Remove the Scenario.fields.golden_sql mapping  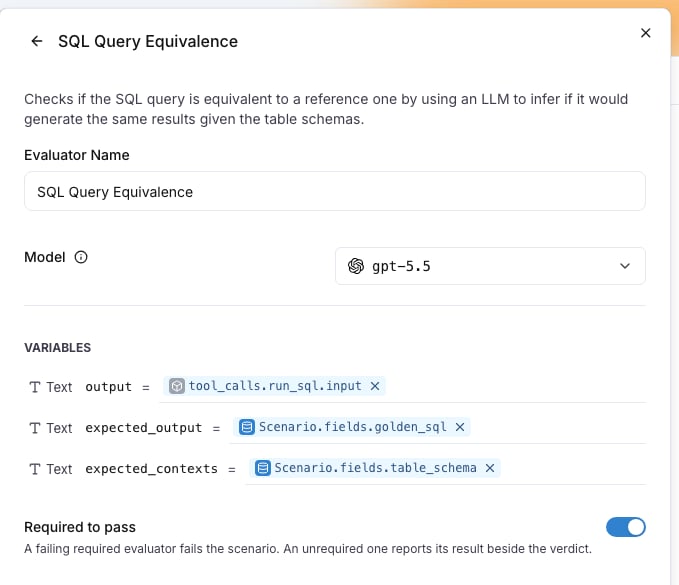click(x=460, y=427)
